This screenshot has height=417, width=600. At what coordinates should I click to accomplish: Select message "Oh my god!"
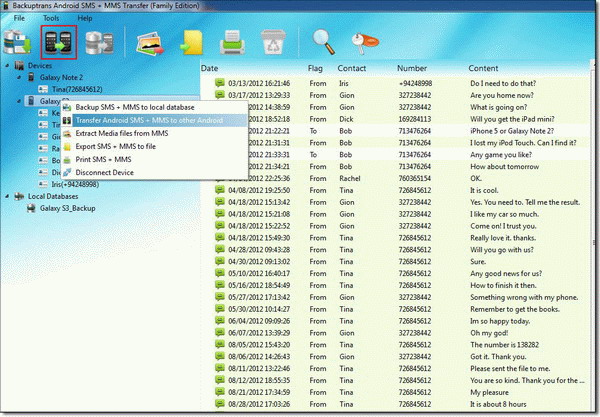pos(489,333)
